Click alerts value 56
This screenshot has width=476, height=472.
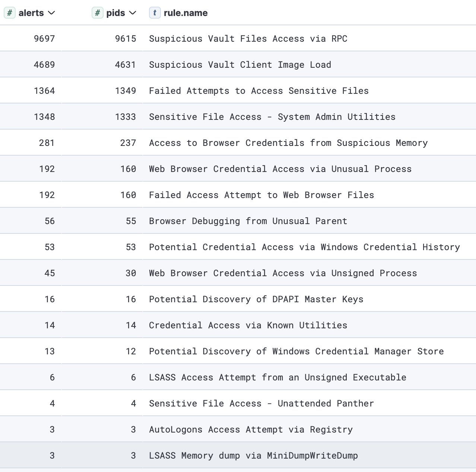(x=50, y=221)
